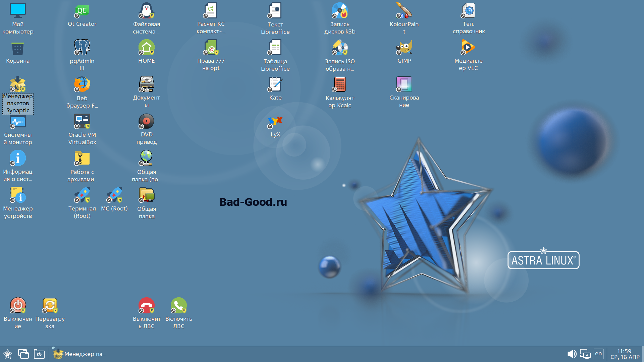Click Включить ЛВС green phone icon
The height and width of the screenshot is (362, 644).
pyautogui.click(x=179, y=306)
